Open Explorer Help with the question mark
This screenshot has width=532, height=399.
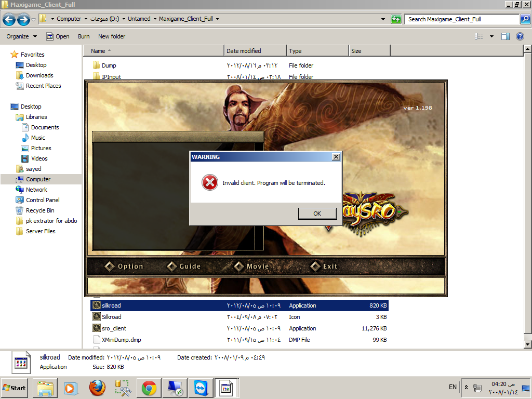tap(520, 36)
